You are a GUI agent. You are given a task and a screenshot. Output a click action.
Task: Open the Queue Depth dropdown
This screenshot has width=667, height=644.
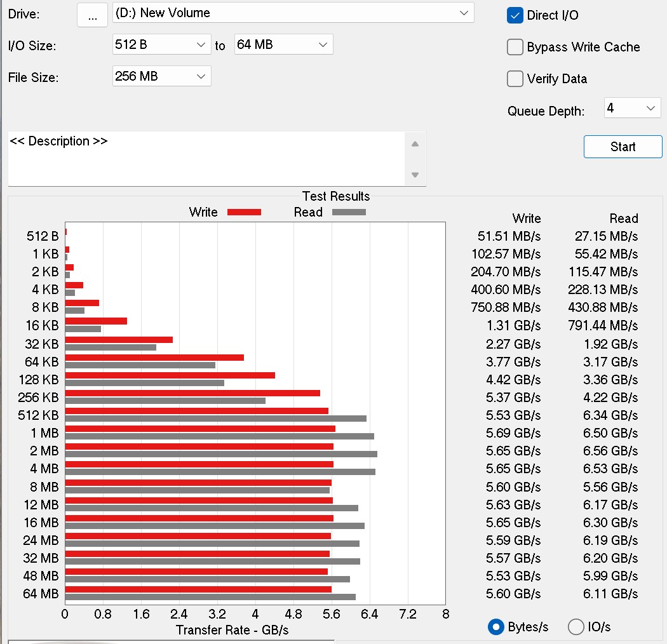(x=632, y=108)
